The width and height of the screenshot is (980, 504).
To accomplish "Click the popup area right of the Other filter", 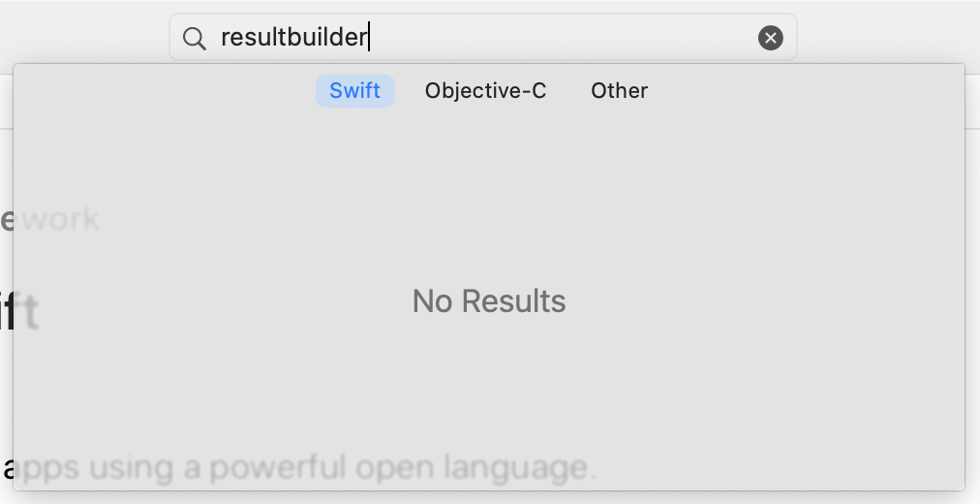I will pos(804,91).
